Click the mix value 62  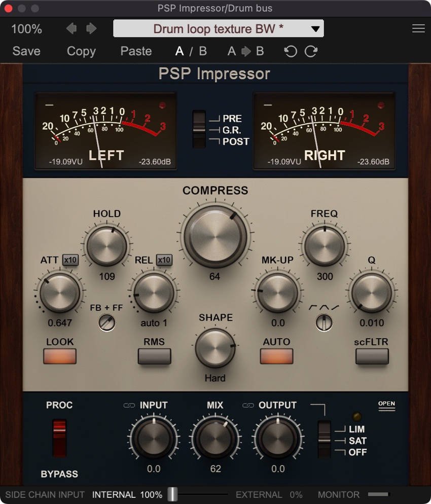215,469
